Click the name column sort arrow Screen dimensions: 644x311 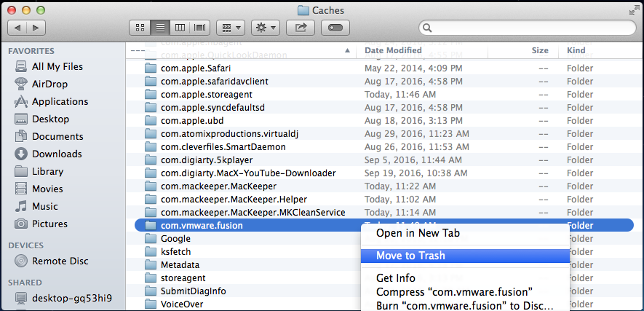click(x=347, y=50)
